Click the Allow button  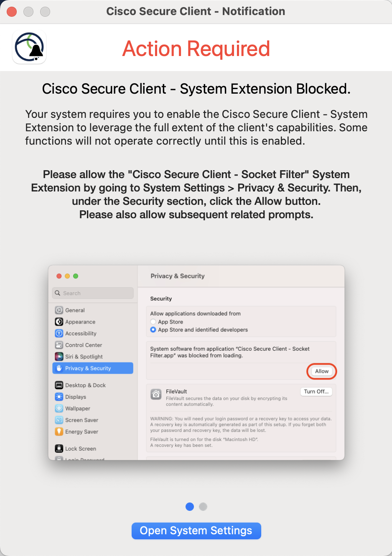coord(321,371)
